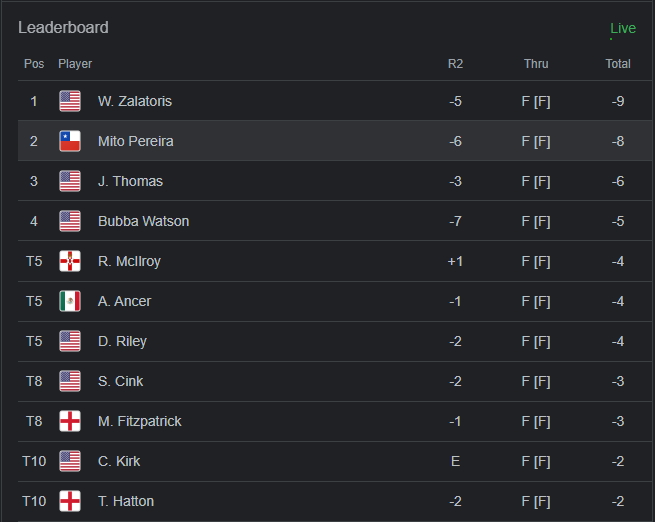Select the R2 column header
655x522 pixels.
455,64
